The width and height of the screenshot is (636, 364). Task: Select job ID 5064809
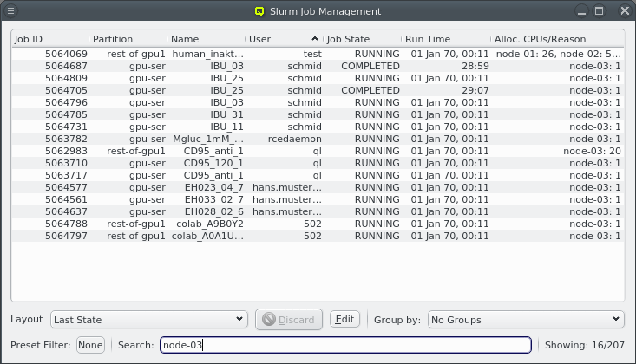[x=66, y=78]
